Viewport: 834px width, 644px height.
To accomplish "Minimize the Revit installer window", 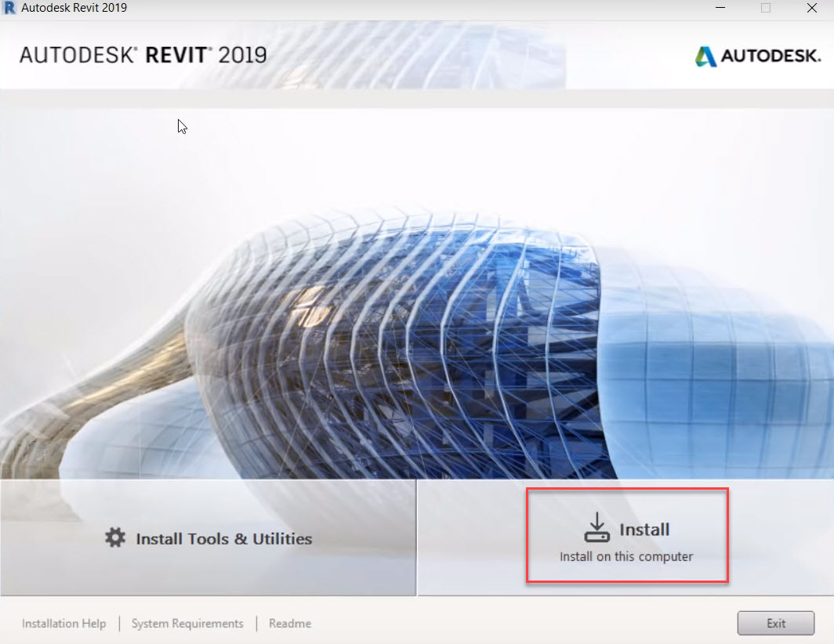I will point(720,8).
